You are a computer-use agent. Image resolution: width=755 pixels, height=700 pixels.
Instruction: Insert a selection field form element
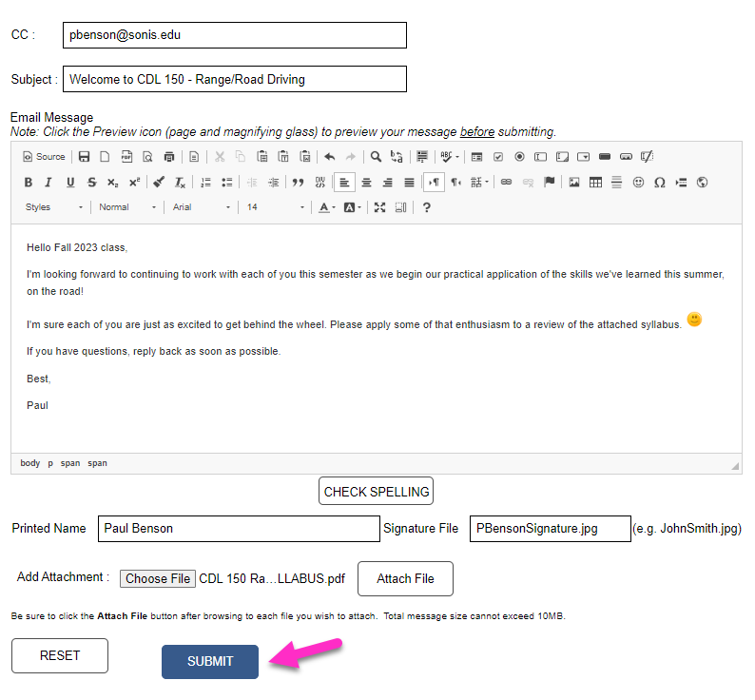[x=583, y=157]
